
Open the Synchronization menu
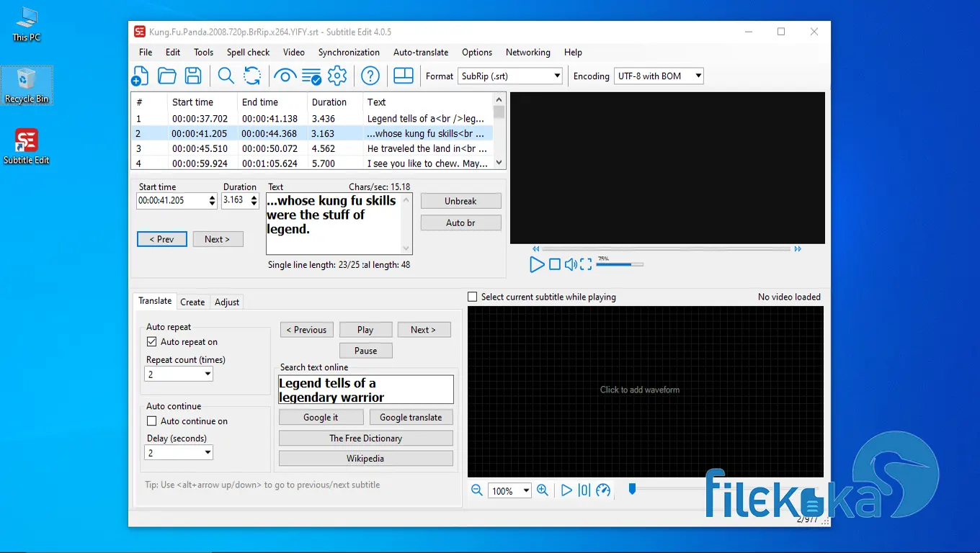(349, 53)
